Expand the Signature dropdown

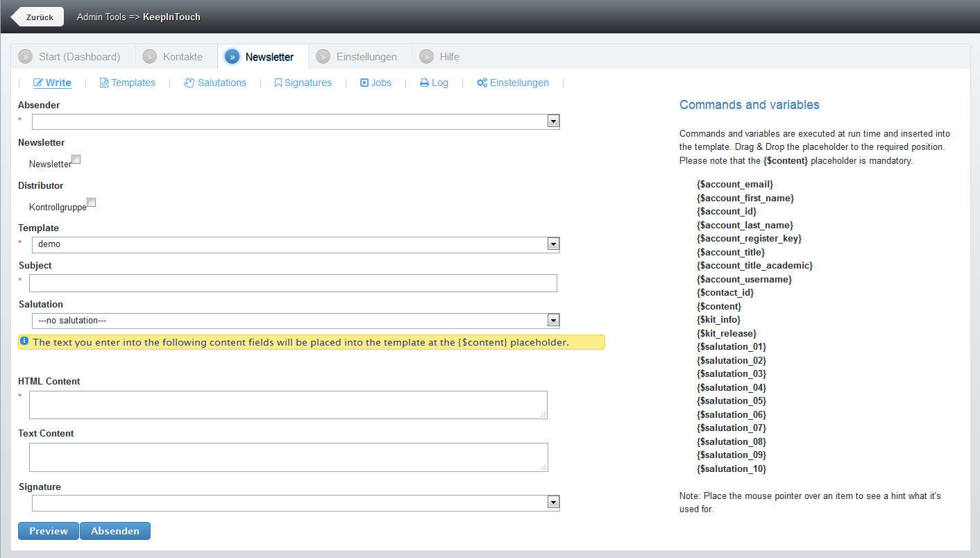(553, 502)
